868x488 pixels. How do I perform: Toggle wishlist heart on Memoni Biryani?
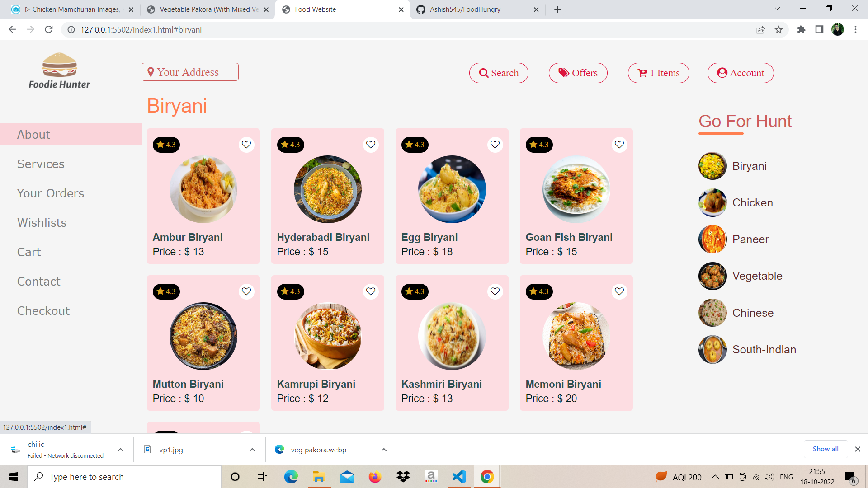pos(619,291)
